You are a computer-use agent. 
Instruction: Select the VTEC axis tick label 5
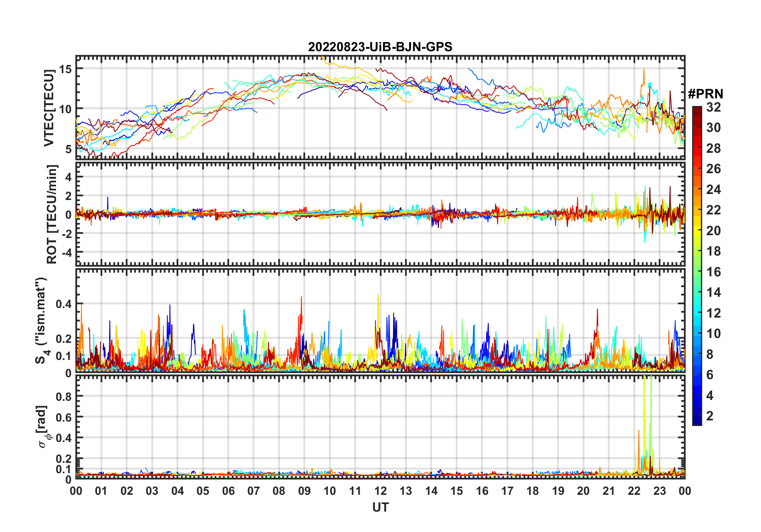[68, 149]
